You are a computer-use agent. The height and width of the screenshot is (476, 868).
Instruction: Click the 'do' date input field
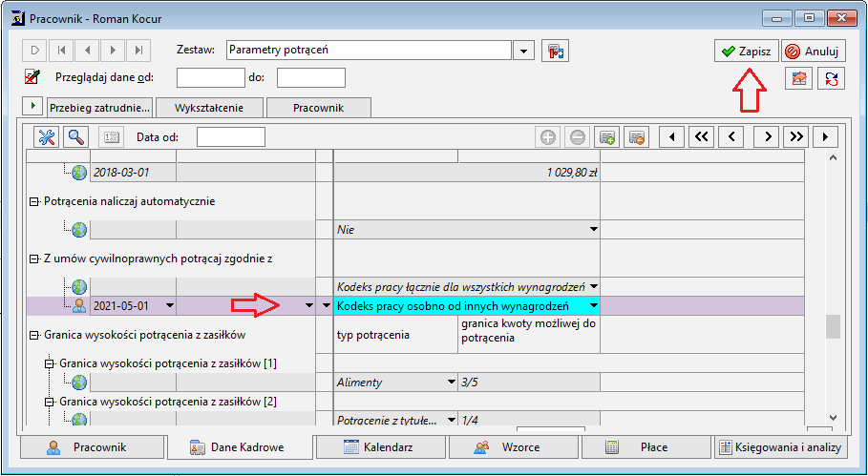click(311, 78)
